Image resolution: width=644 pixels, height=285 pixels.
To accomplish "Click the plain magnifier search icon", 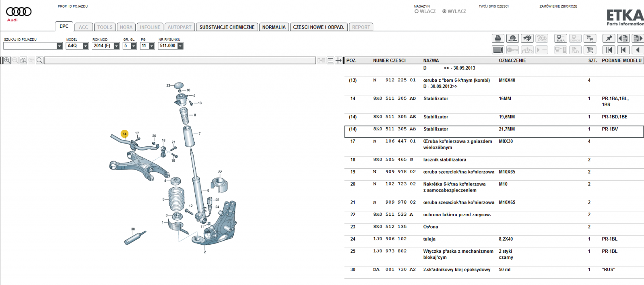I will (x=39, y=60).
